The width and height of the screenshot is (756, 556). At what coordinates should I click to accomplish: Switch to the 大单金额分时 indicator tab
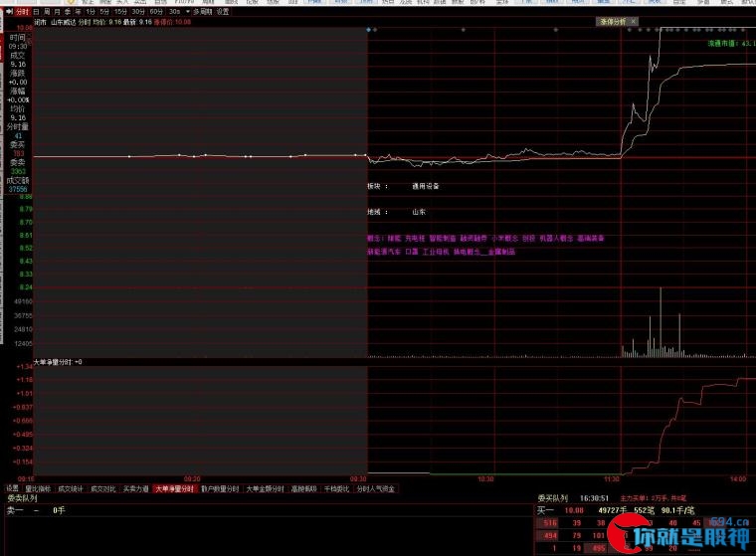(x=265, y=489)
